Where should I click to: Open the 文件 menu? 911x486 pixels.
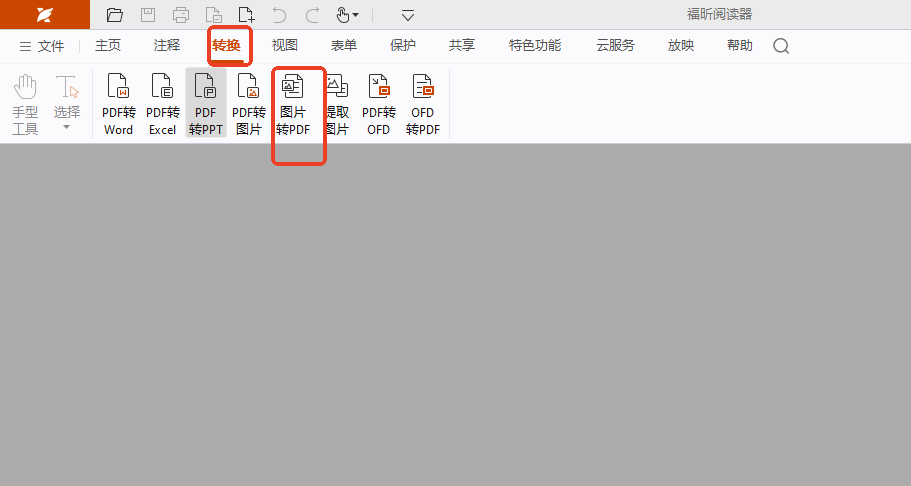coord(42,46)
